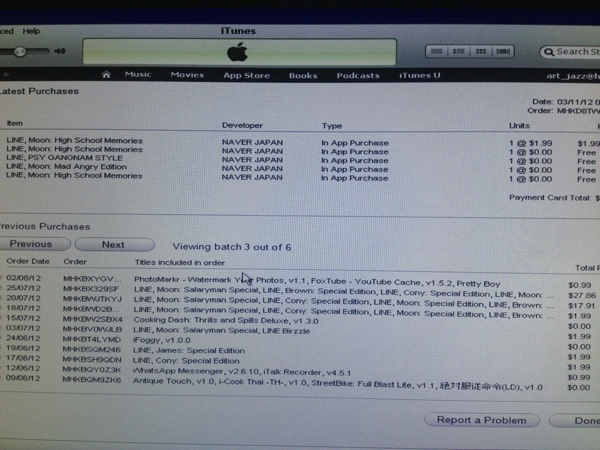Image resolution: width=600 pixels, height=450 pixels.
Task: Click the Latest Purchases heading
Action: [39, 91]
